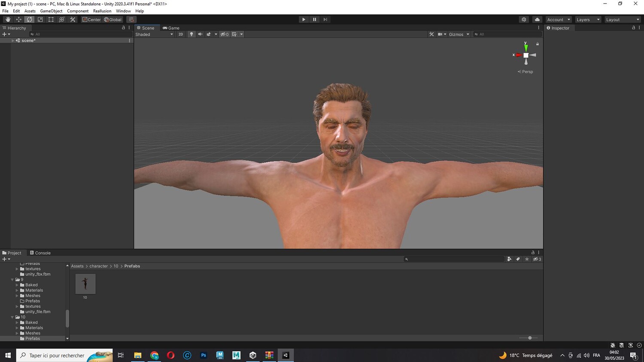The image size is (644, 362).
Task: Open the Cloud services icon
Action: (537, 20)
